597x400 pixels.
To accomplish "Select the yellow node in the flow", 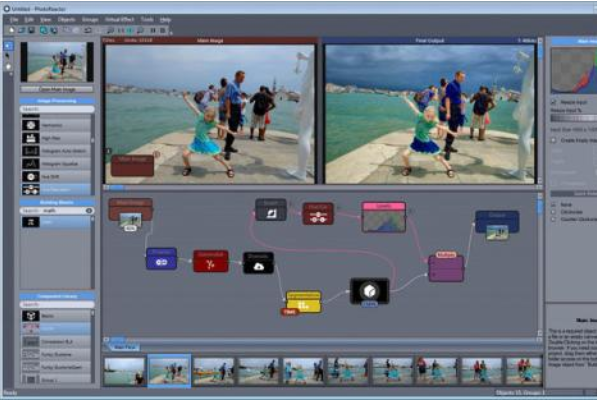I will (303, 302).
